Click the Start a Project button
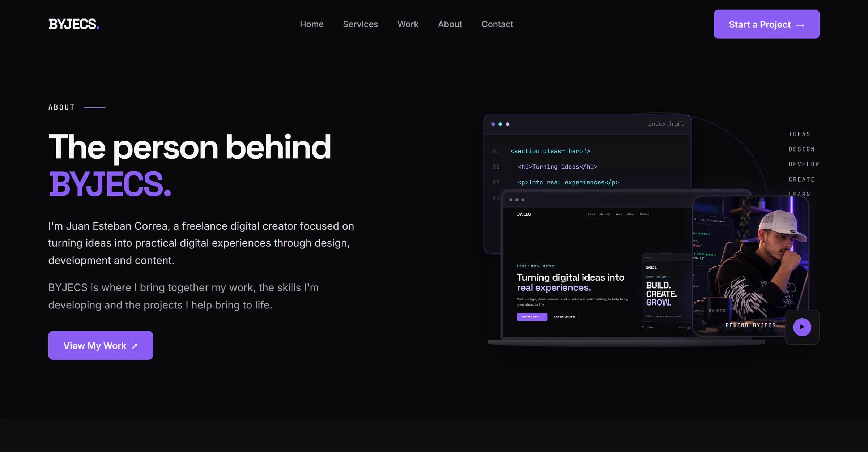This screenshot has height=452, width=868. [766, 24]
